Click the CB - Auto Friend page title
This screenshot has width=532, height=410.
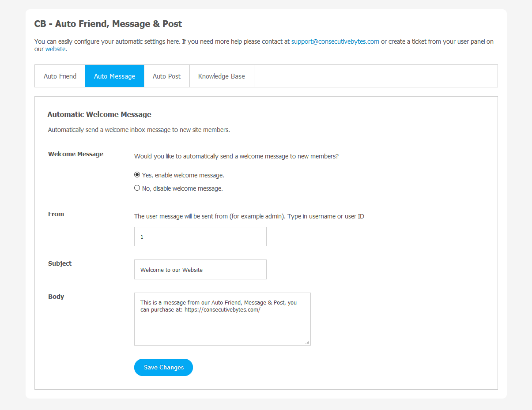pyautogui.click(x=108, y=24)
